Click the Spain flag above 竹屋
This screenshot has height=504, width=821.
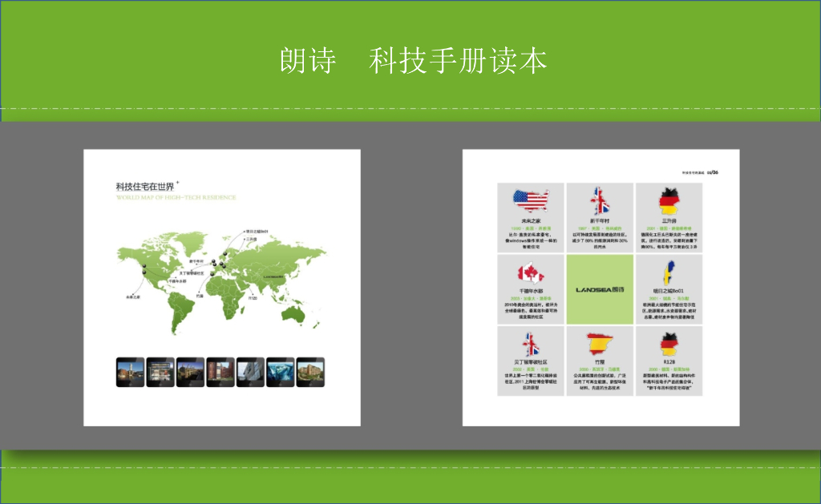601,345
